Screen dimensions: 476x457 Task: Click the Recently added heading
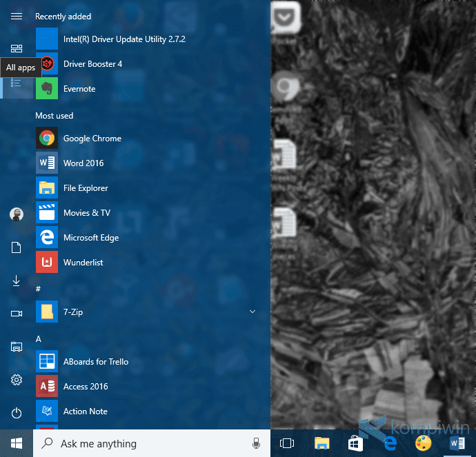pyautogui.click(x=63, y=17)
